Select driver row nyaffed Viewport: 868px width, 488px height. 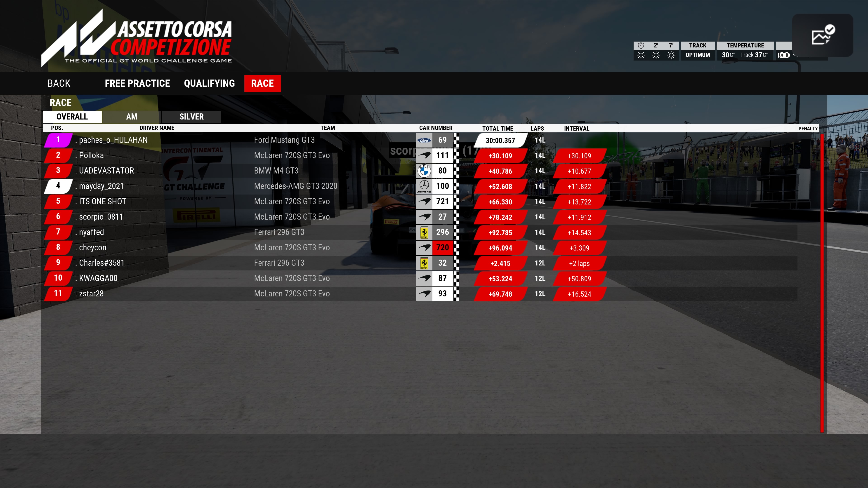click(x=420, y=232)
